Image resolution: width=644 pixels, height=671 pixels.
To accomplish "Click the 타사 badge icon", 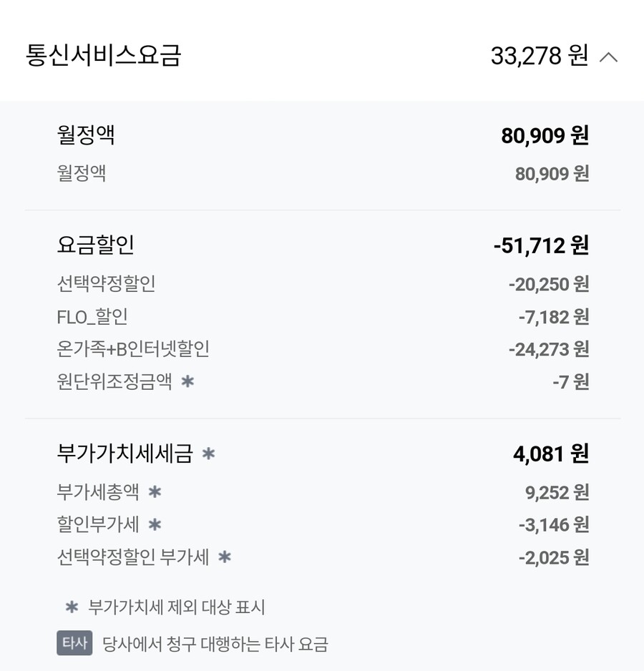I will [74, 643].
